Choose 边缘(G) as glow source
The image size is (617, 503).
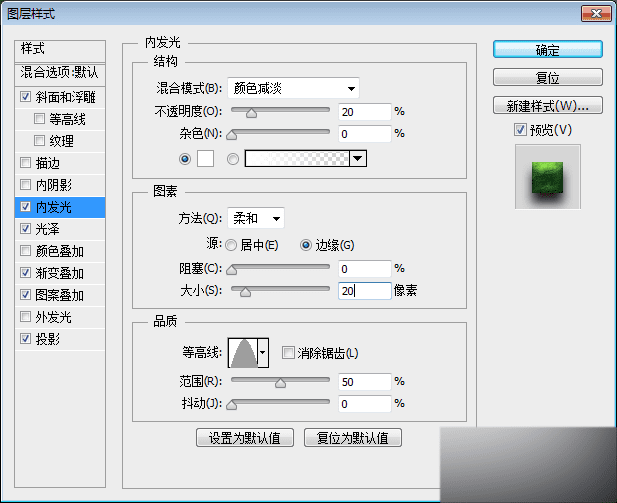point(306,245)
